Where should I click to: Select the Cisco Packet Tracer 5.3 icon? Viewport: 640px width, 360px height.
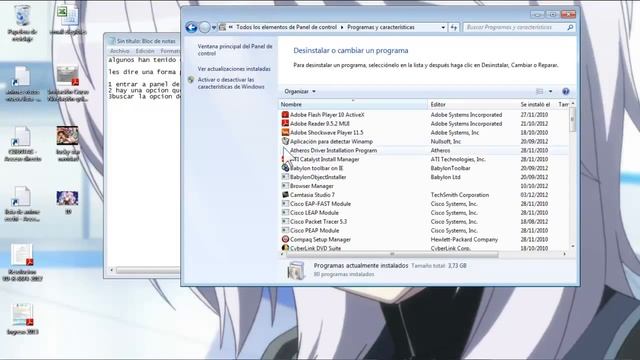click(x=285, y=222)
